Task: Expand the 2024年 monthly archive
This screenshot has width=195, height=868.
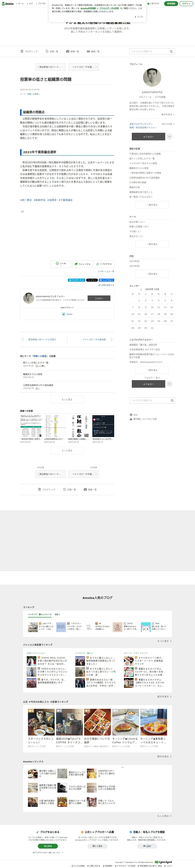Action: [x=134, y=261]
